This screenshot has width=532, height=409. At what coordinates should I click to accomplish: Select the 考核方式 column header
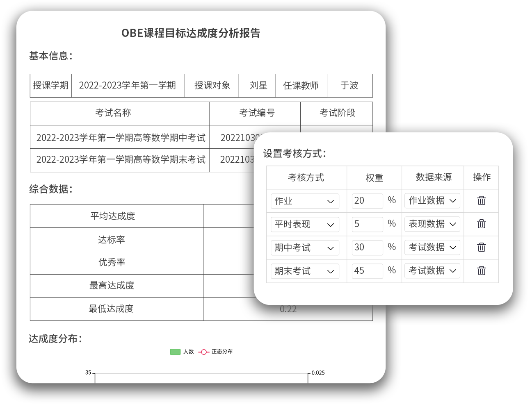306,177
